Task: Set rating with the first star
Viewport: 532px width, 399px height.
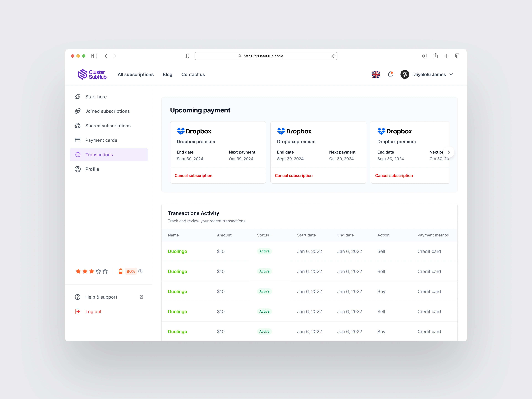Action: [x=78, y=271]
